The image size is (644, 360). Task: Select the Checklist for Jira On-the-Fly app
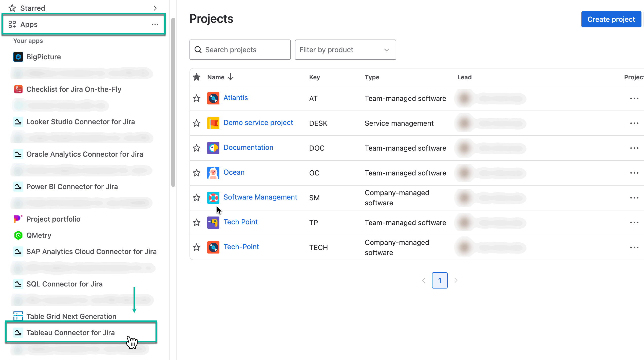coord(74,89)
